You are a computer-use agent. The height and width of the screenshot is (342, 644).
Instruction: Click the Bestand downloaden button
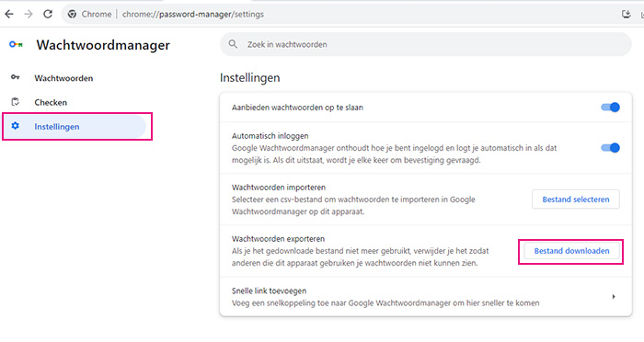(571, 251)
